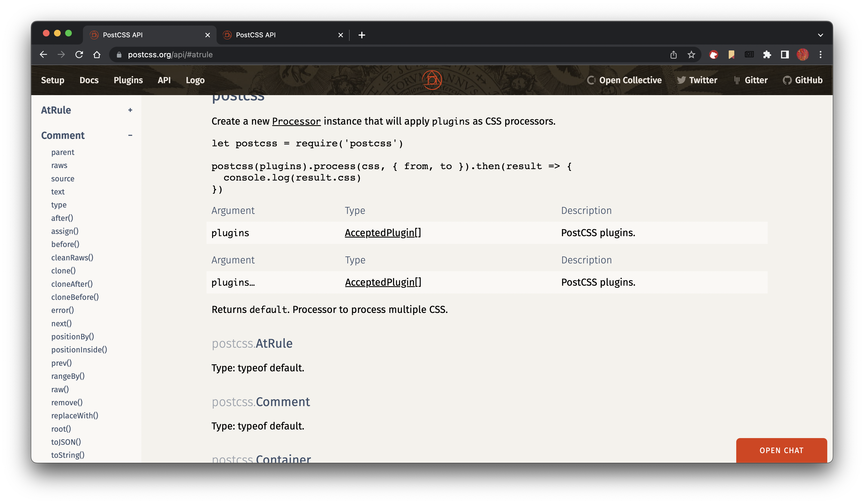864x504 pixels.
Task: Reload the page using the refresh icon
Action: [x=79, y=55]
